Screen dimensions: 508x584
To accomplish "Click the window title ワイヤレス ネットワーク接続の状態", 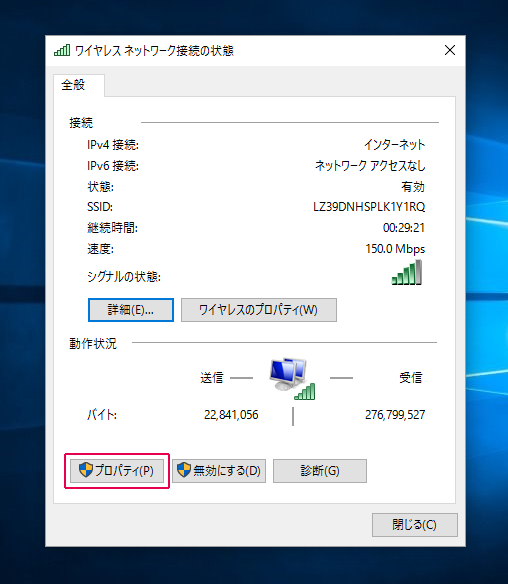I will [x=154, y=50].
